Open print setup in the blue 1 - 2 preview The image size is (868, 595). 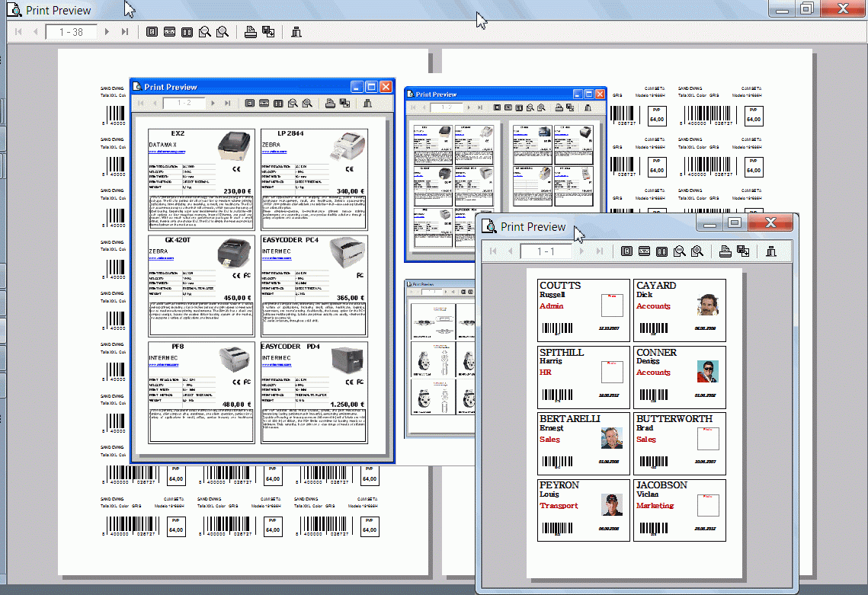tap(345, 104)
